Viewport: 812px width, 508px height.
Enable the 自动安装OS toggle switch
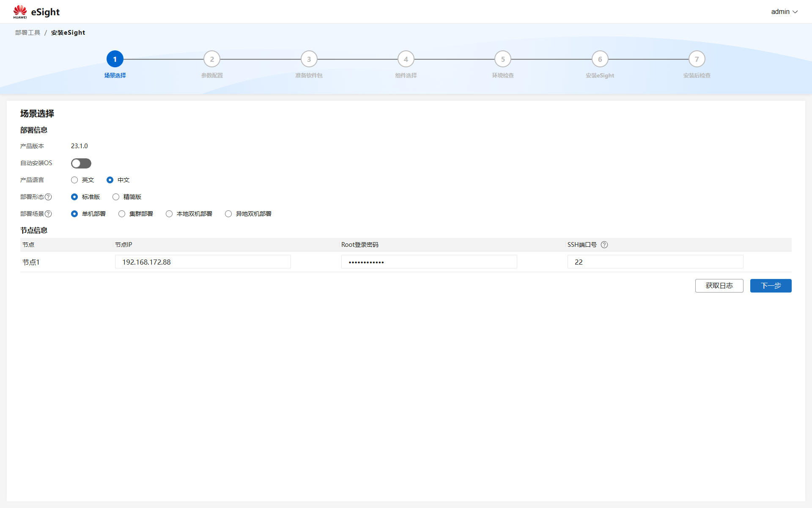(x=81, y=163)
